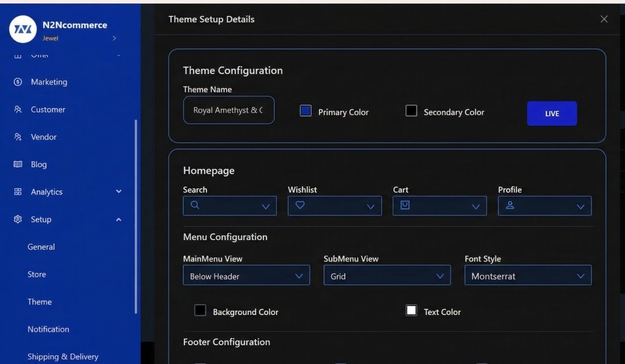Open the SubMenu View Grid dropdown
Viewport: 625px width, 364px height.
387,275
